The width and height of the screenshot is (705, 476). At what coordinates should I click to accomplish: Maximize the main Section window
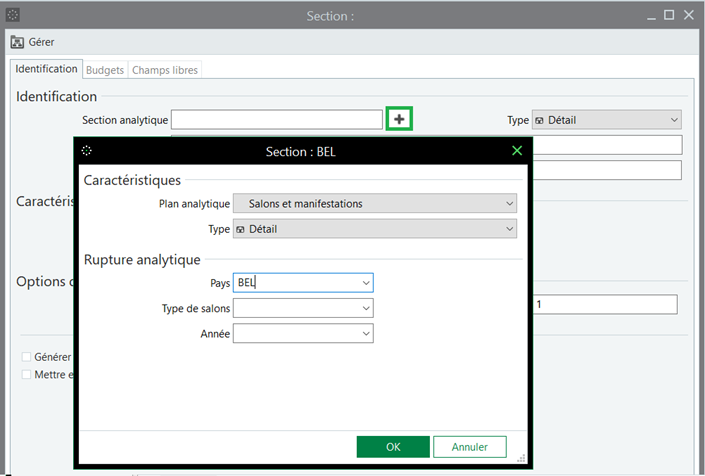[669, 15]
